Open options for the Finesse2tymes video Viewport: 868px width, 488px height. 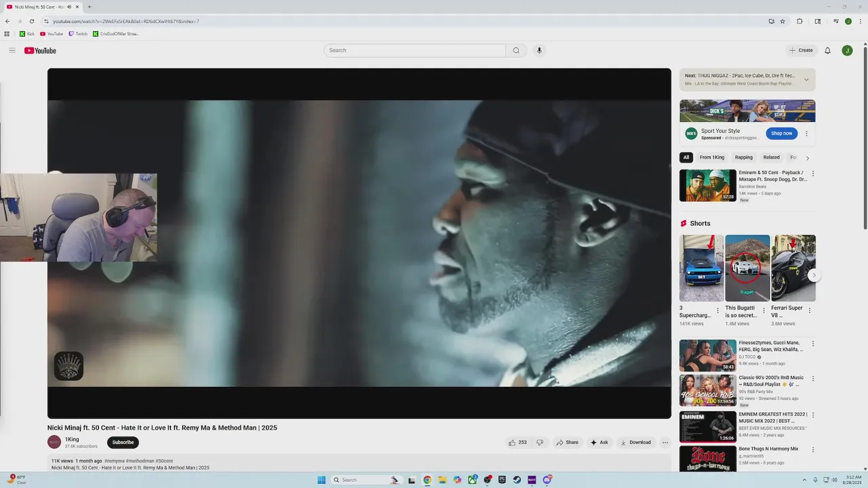tap(813, 344)
